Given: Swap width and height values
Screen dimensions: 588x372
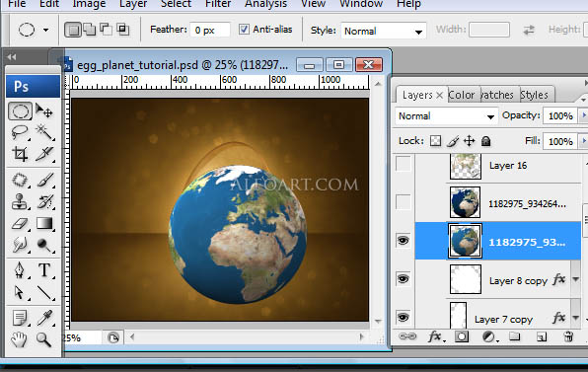Looking at the screenshot, I should [529, 30].
